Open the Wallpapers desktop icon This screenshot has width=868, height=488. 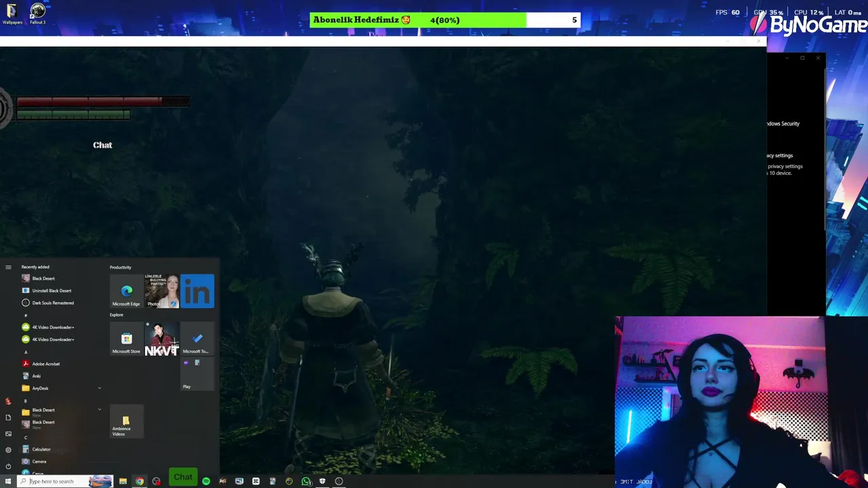point(12,14)
